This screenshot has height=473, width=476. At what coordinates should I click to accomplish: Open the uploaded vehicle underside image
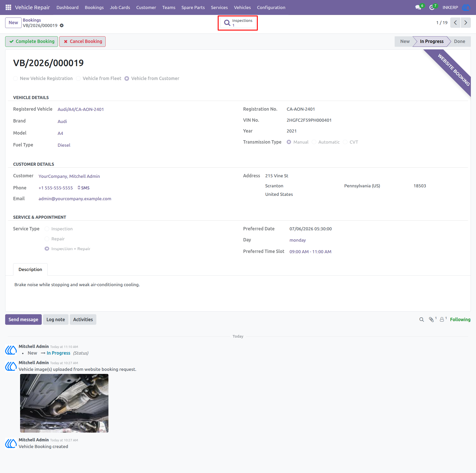[64, 403]
